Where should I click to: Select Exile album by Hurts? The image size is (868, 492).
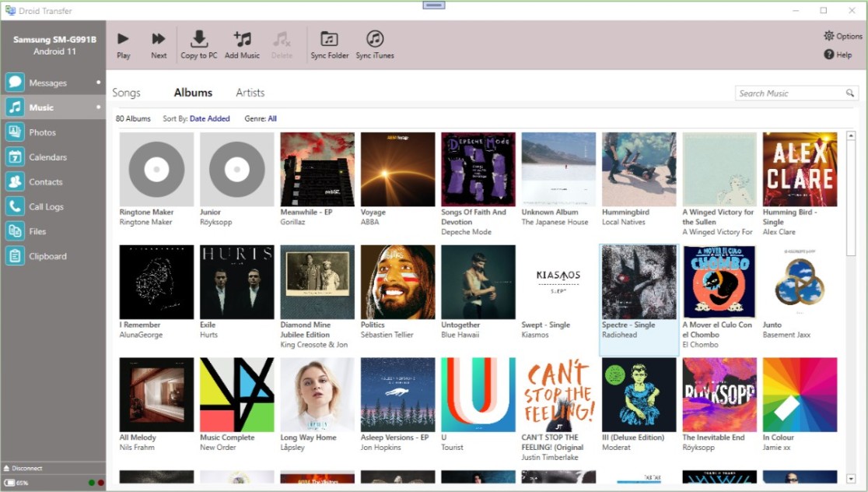pyautogui.click(x=237, y=282)
